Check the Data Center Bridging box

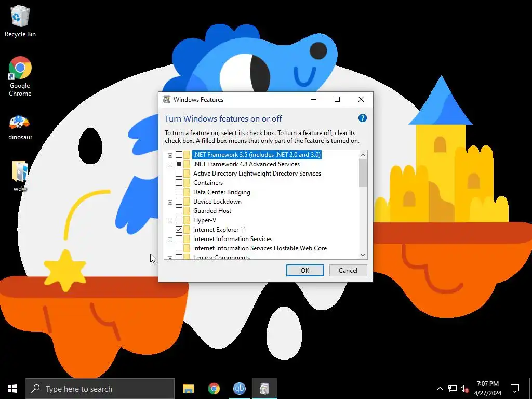(179, 192)
